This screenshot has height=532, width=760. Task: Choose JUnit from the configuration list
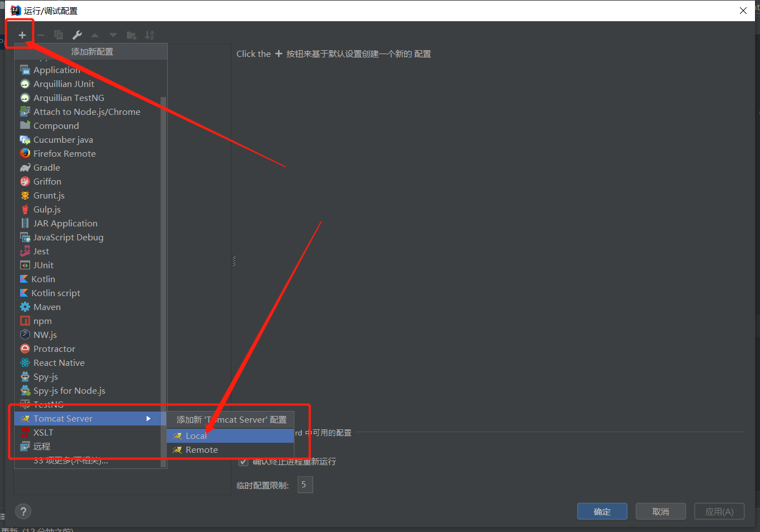coord(43,265)
